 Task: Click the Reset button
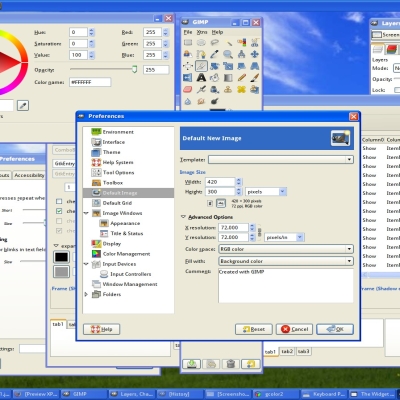pyautogui.click(x=254, y=329)
